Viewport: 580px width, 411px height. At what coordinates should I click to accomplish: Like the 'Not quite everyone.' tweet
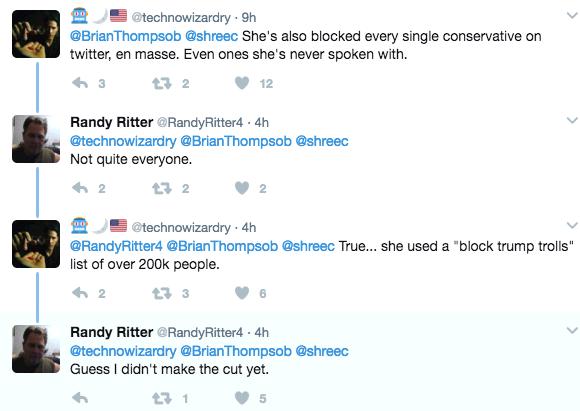pos(242,188)
